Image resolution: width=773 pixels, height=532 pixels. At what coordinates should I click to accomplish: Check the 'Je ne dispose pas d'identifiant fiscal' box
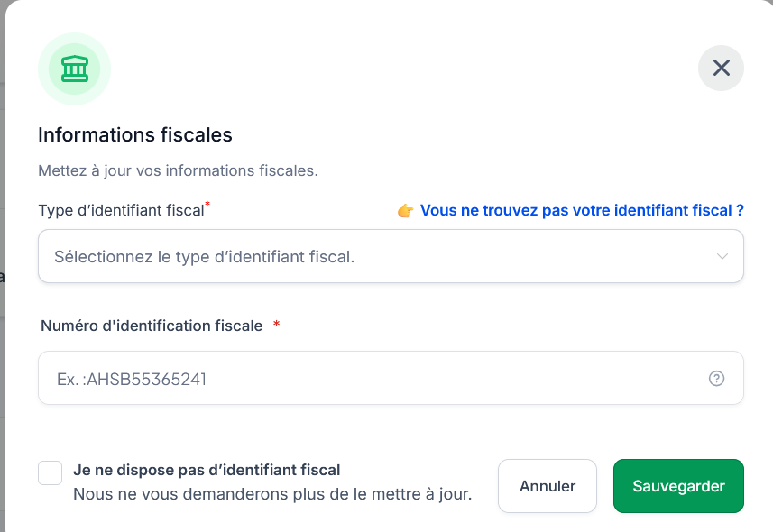pos(51,472)
